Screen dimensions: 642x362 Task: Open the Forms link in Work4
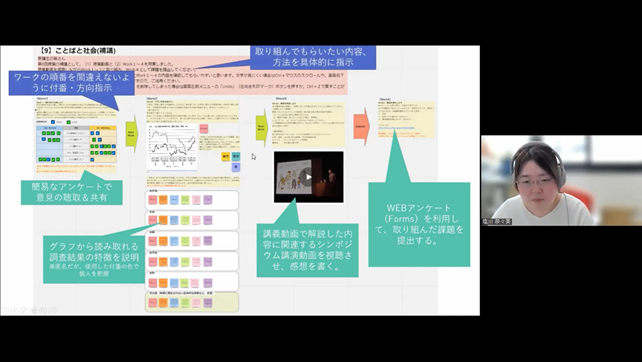point(396,128)
